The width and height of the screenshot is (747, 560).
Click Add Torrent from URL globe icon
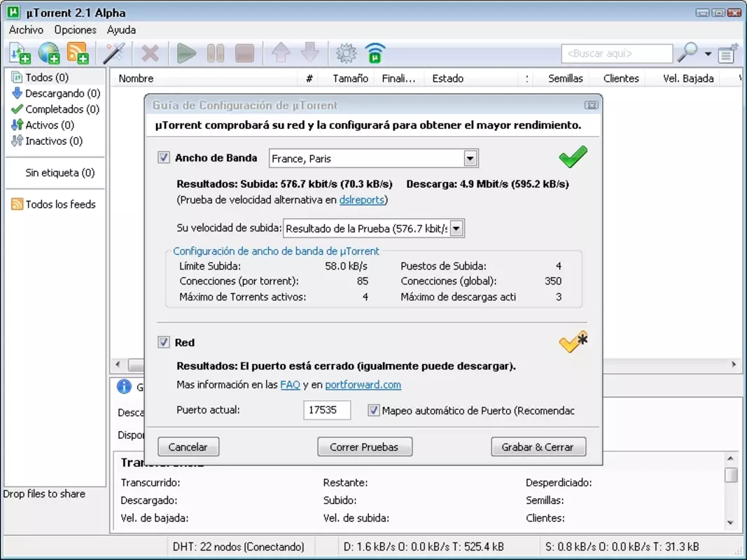tap(48, 53)
